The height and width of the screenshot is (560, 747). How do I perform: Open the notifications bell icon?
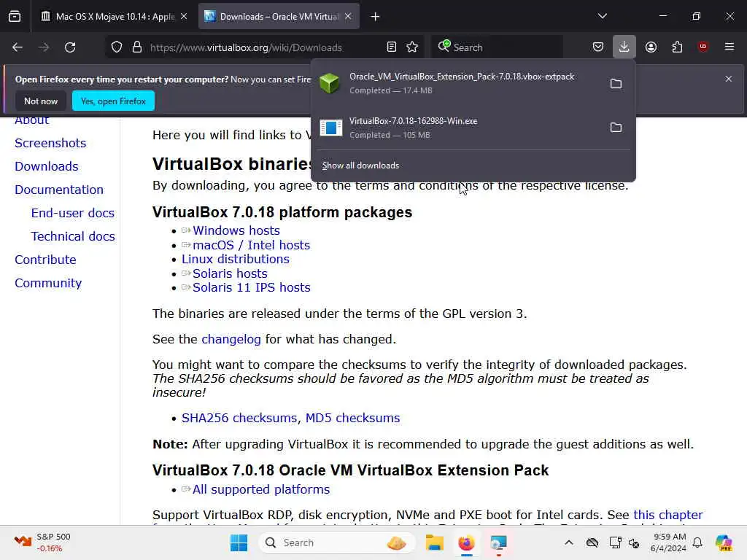[697, 542]
